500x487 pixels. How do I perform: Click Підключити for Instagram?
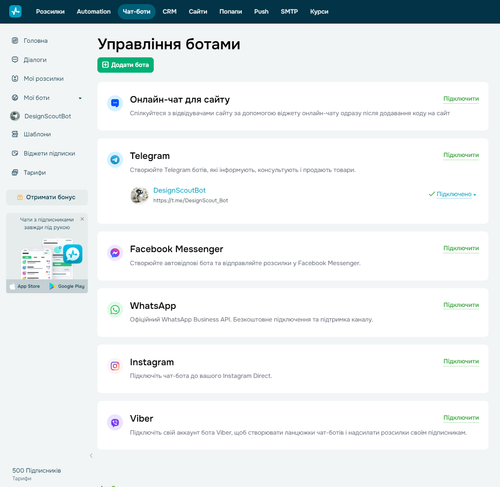click(x=461, y=361)
